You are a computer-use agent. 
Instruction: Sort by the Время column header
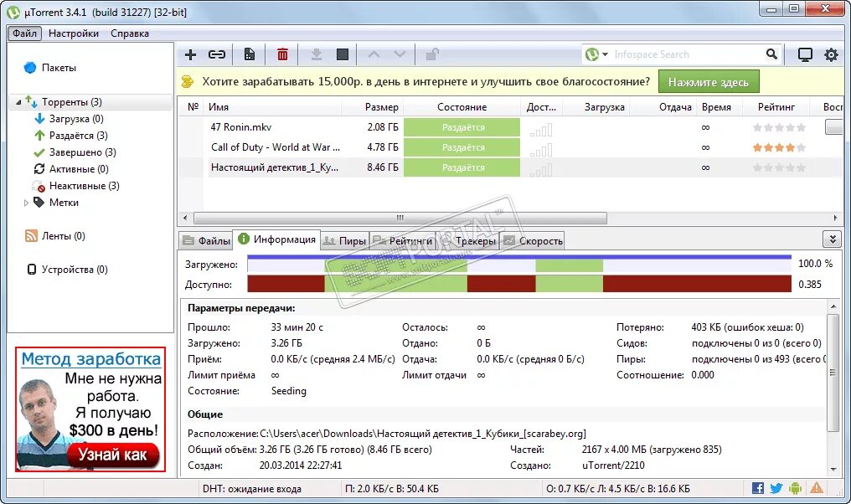point(719,107)
